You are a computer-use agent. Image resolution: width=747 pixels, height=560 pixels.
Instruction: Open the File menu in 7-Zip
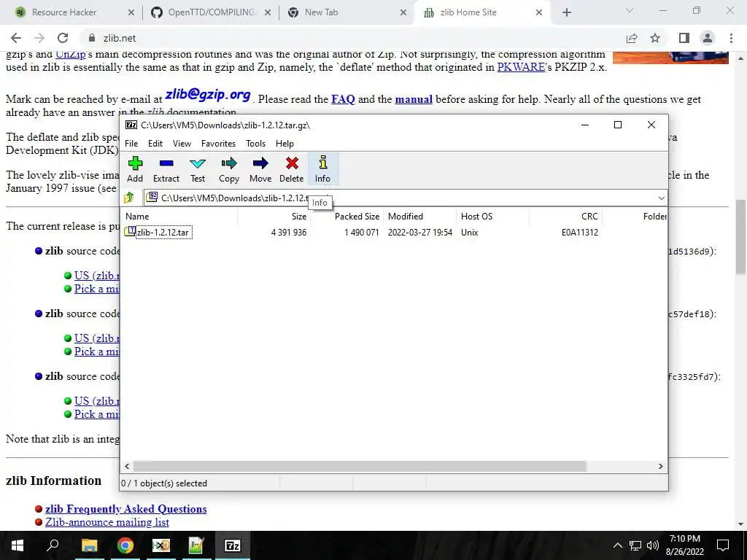click(131, 144)
